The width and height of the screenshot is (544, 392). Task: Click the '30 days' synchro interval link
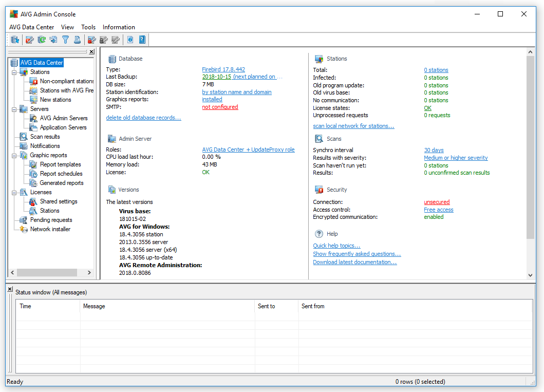point(434,150)
